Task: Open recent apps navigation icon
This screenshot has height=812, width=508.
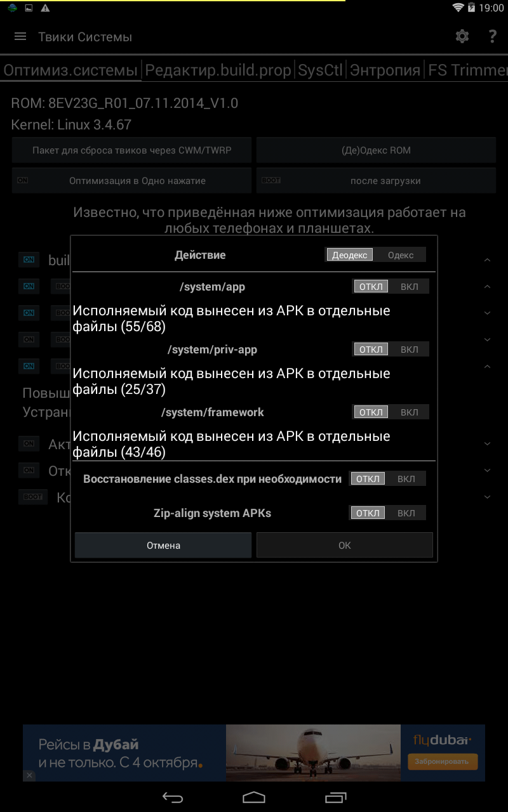Action: [336, 797]
